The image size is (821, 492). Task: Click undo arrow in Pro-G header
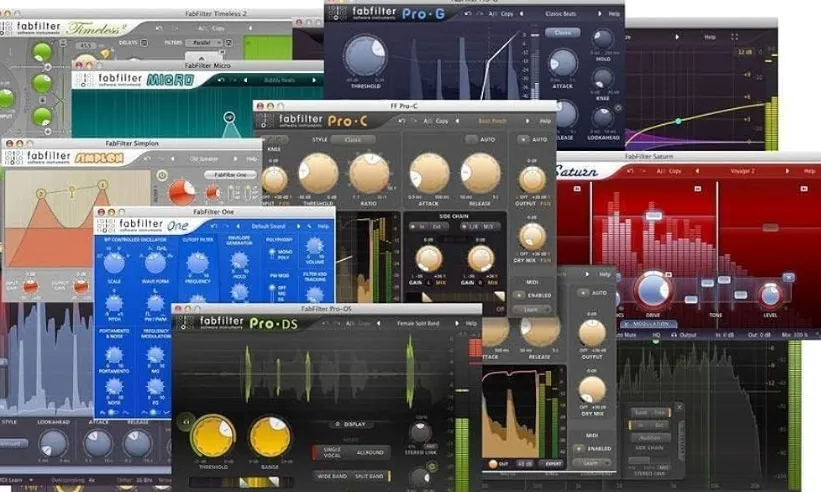468,14
